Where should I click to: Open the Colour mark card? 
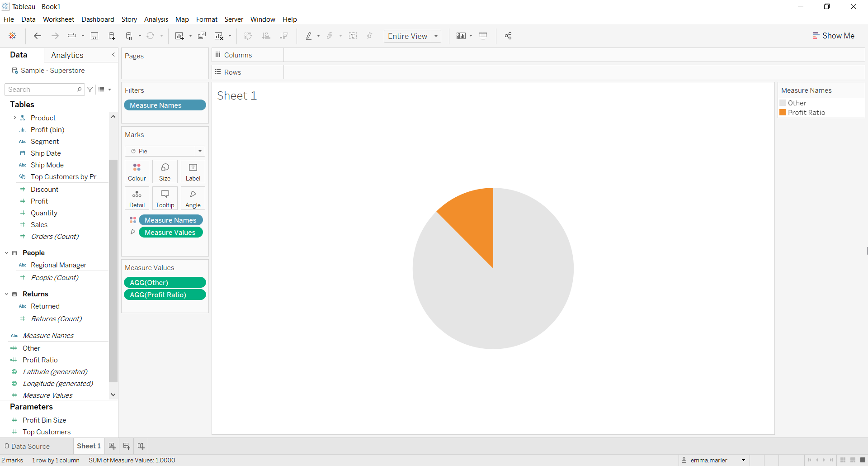click(x=137, y=171)
